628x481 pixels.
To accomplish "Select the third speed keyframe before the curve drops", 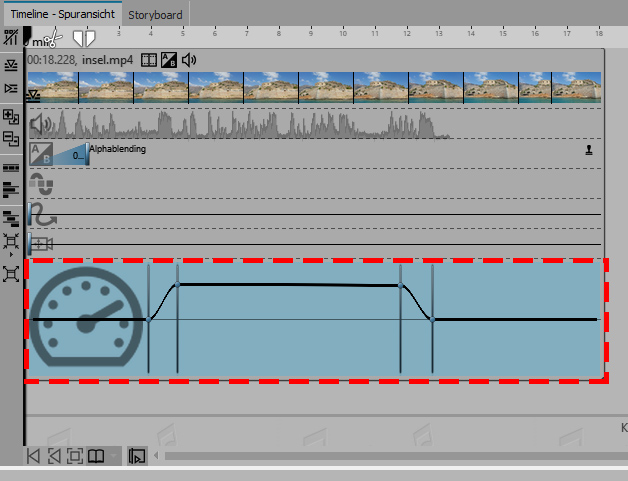I will pos(401,286).
